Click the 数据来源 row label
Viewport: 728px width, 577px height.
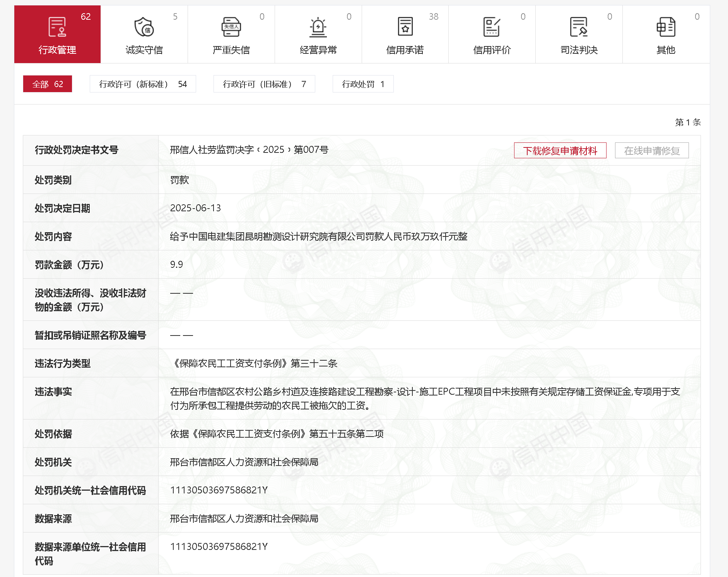(53, 519)
